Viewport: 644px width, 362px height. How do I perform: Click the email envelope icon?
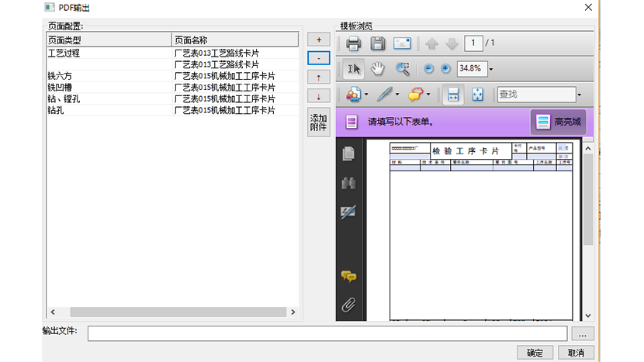[402, 43]
